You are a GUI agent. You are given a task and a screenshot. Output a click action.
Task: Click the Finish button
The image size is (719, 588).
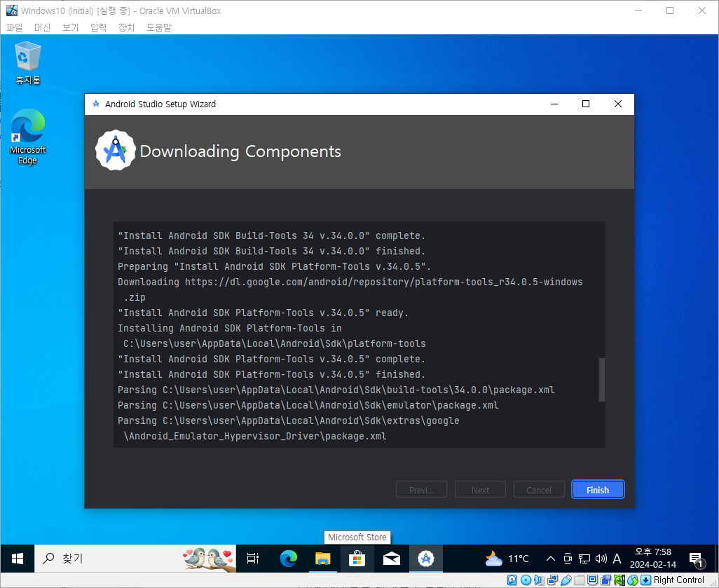click(598, 489)
